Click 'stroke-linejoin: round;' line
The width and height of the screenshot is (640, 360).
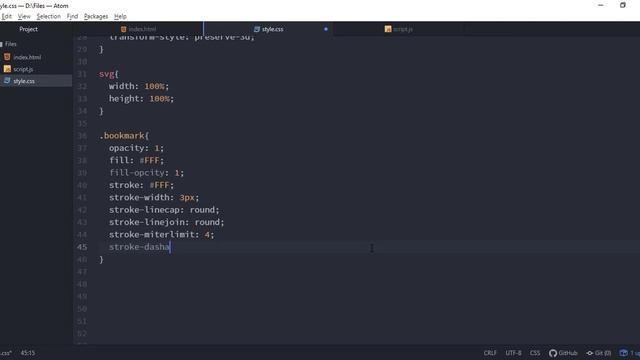[x=167, y=222]
